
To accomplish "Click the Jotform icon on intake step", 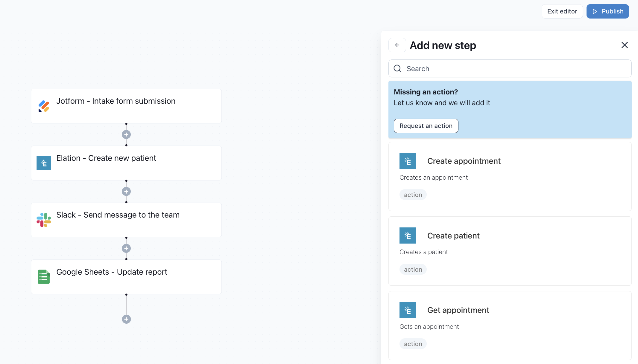I will pos(44,106).
